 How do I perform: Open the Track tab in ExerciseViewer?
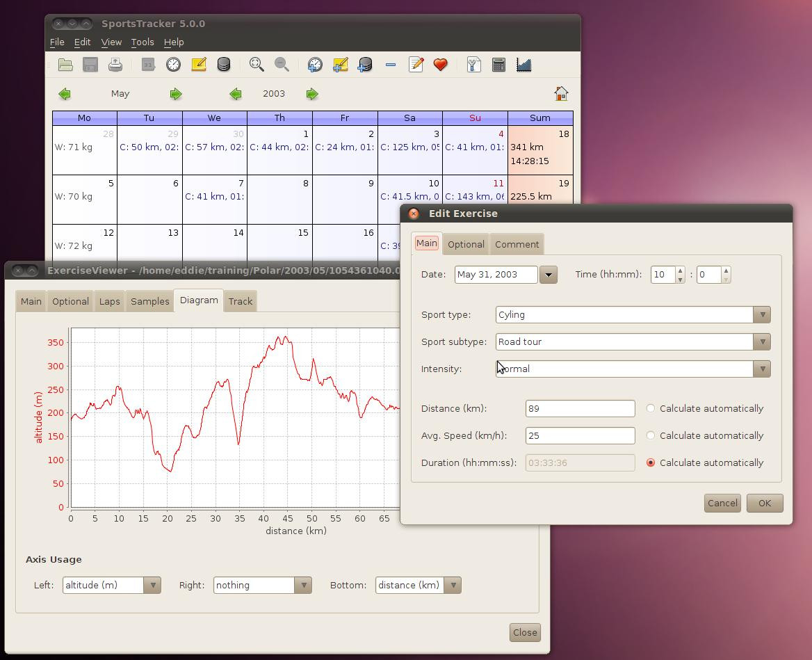tap(241, 301)
